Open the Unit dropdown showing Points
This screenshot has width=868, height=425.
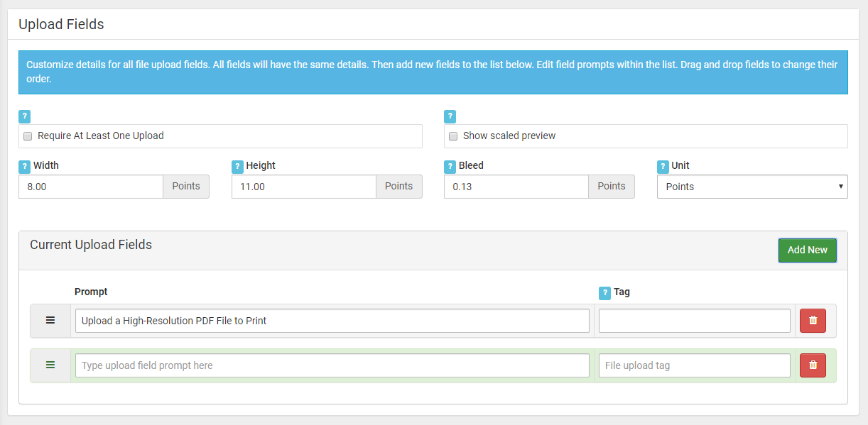752,187
